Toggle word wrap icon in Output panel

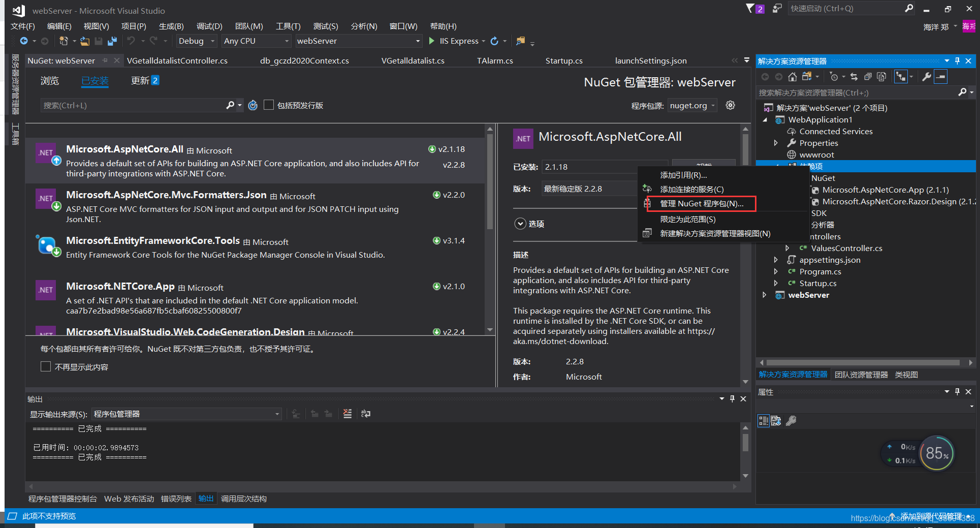365,414
